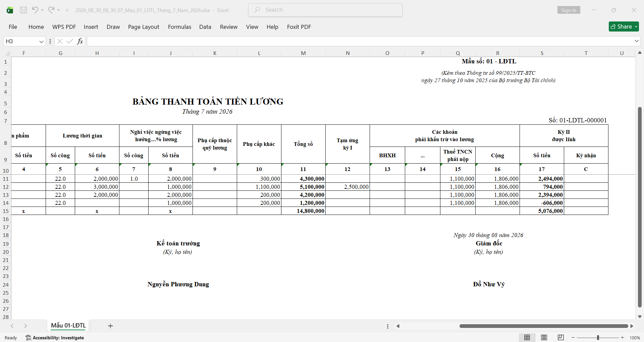Open zoom dialog via 100% label
The width and height of the screenshot is (644, 342).
coord(635,338)
